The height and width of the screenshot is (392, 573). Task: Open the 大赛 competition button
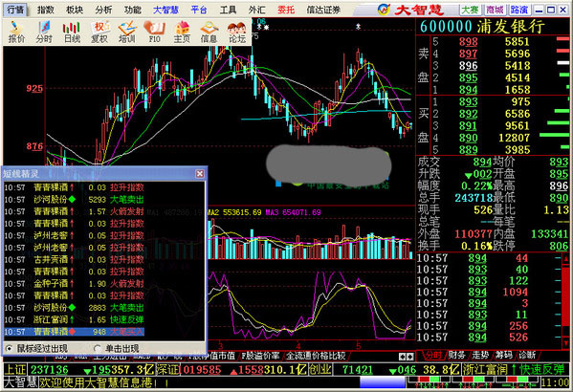(x=470, y=10)
